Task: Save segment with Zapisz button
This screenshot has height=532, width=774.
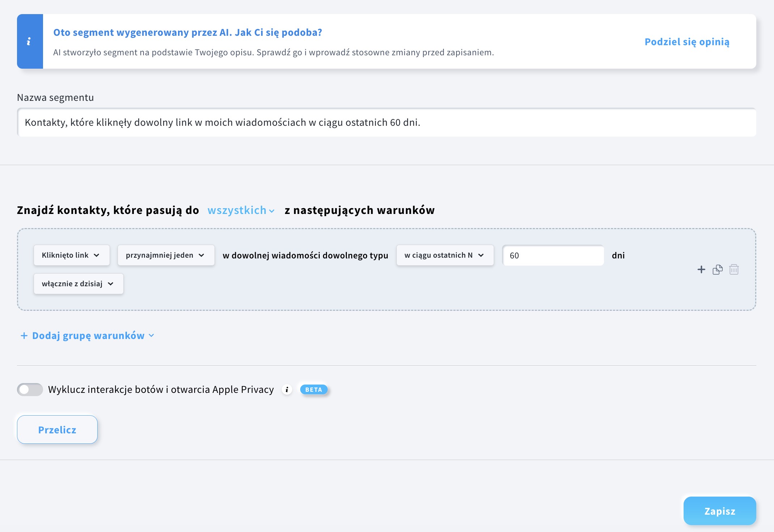Action: [719, 511]
